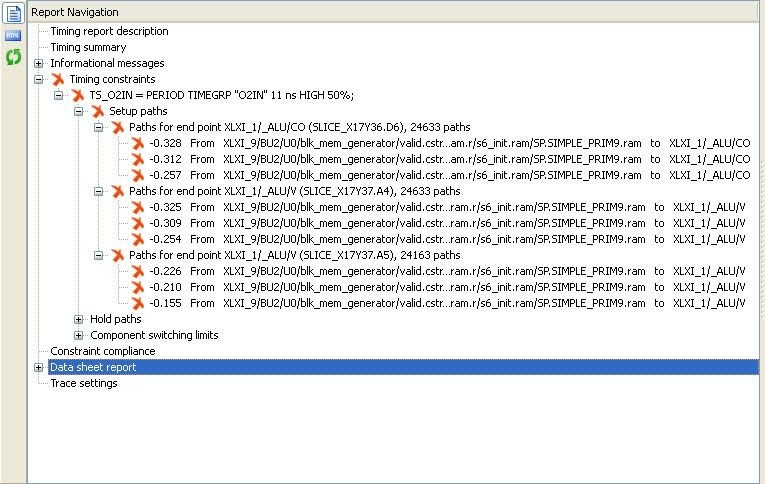The image size is (765, 484).
Task: Click the failed-timing X icon beside Timing constraints
Action: tap(58, 79)
